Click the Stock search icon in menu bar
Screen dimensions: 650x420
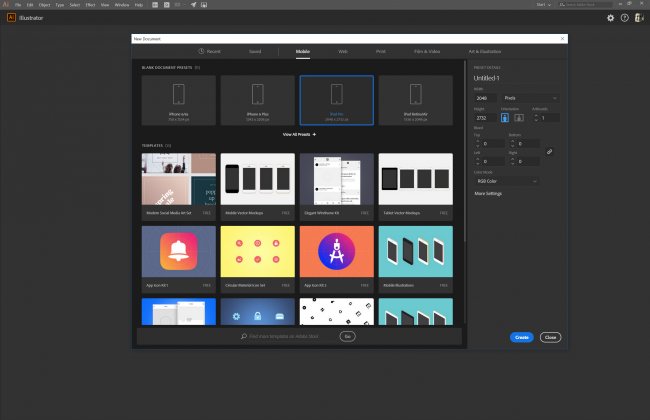tap(167, 5)
